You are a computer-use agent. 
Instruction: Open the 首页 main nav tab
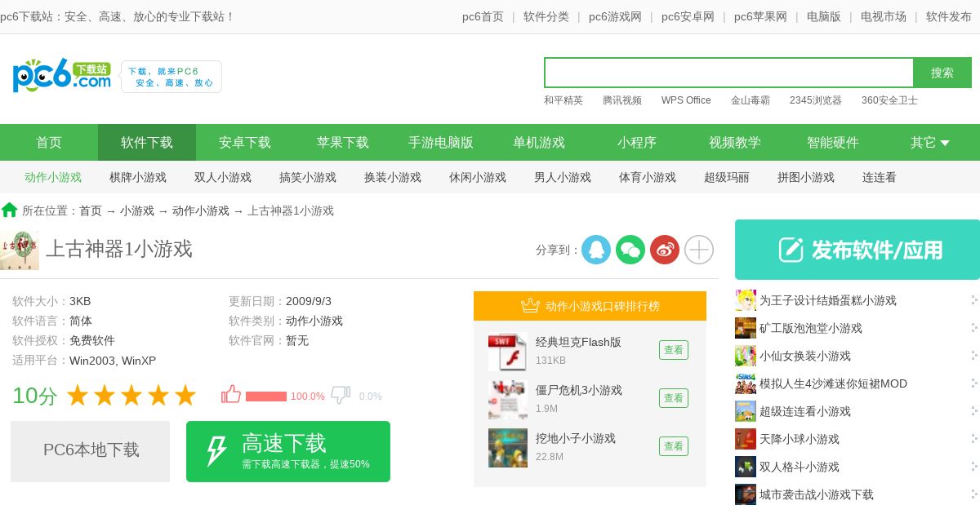point(49,142)
